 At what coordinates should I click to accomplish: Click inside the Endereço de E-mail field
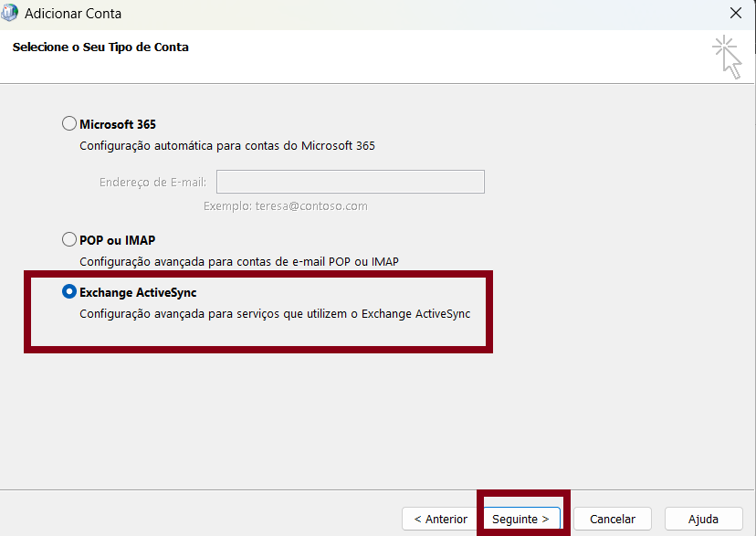point(350,182)
